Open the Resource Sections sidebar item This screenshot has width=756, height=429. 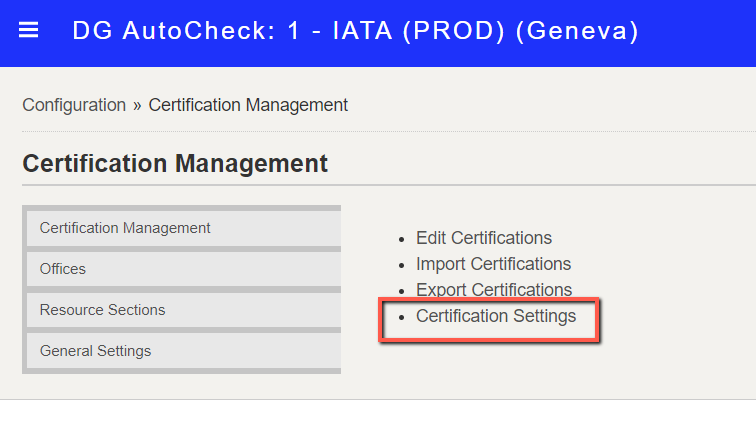pyautogui.click(x=184, y=310)
